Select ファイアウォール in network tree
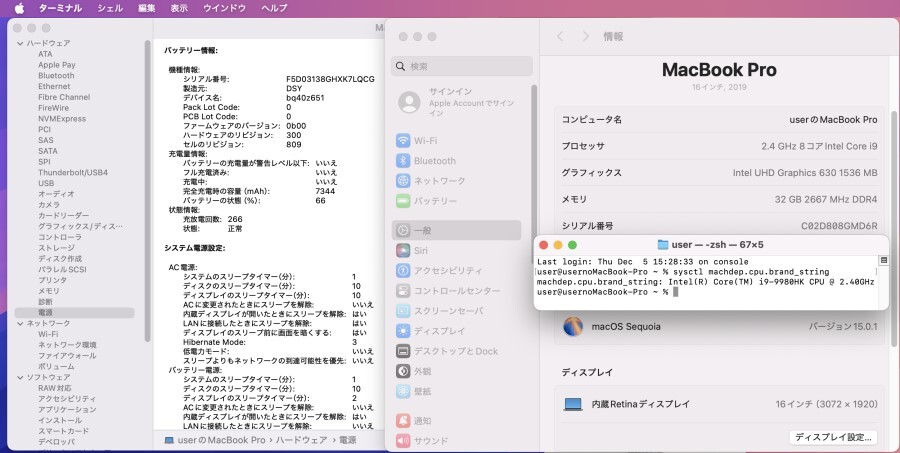Screen dimensions: 900x453 [x=67, y=355]
